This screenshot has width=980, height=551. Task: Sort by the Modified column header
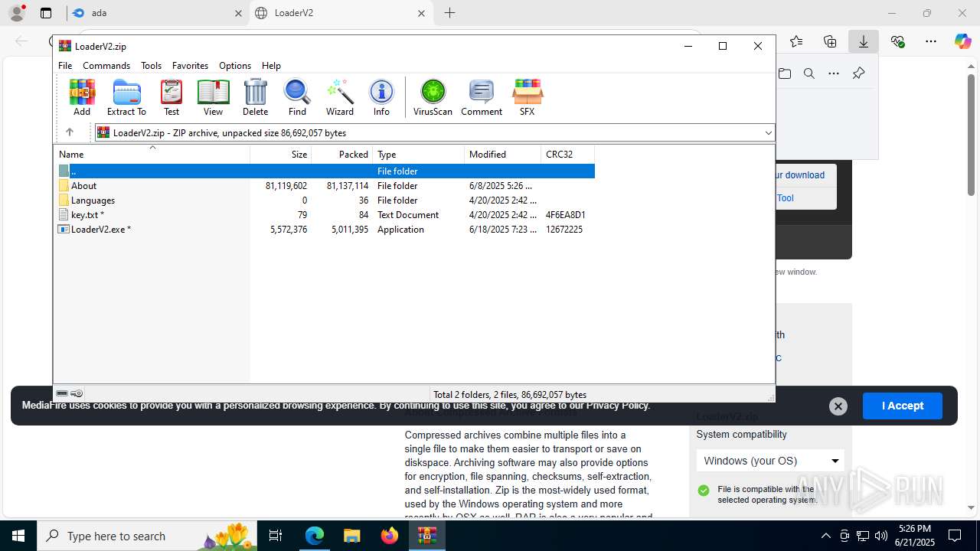tap(503, 154)
